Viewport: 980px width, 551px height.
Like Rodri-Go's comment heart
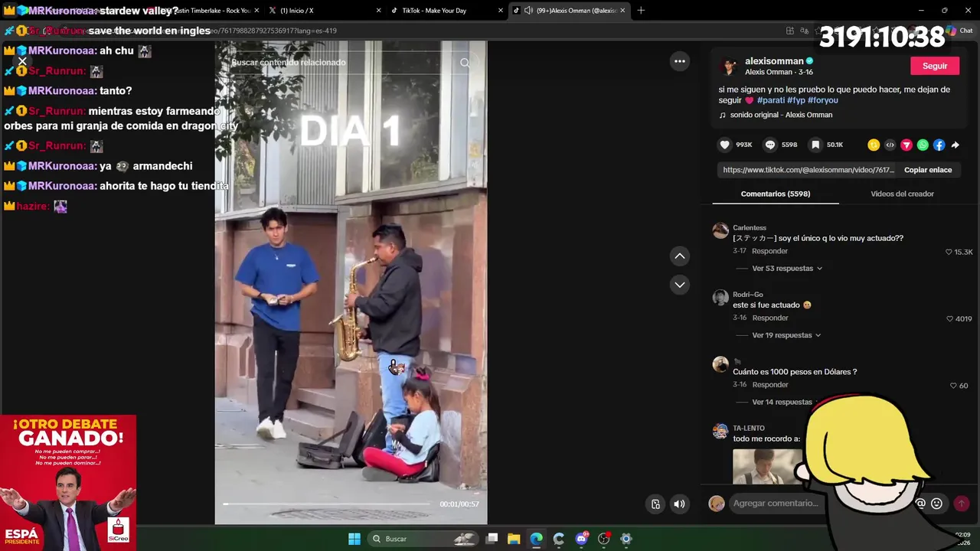tap(950, 318)
